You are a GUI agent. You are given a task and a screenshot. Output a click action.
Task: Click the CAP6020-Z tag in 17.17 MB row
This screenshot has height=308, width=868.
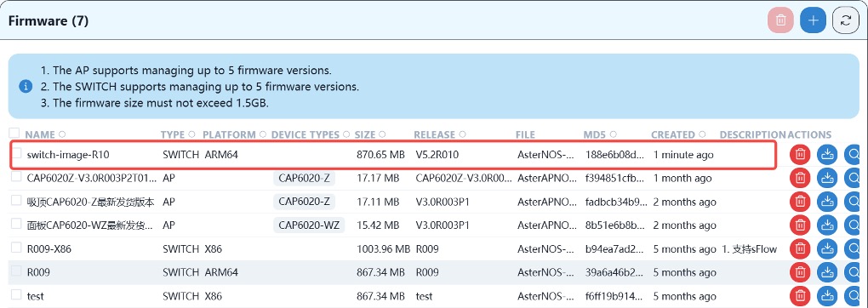click(x=304, y=179)
